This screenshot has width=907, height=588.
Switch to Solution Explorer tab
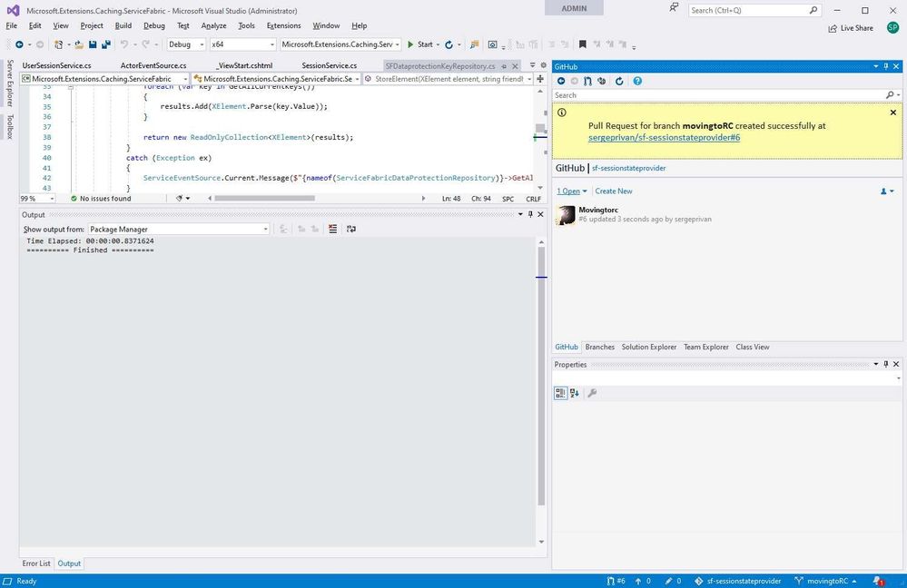[649, 347]
